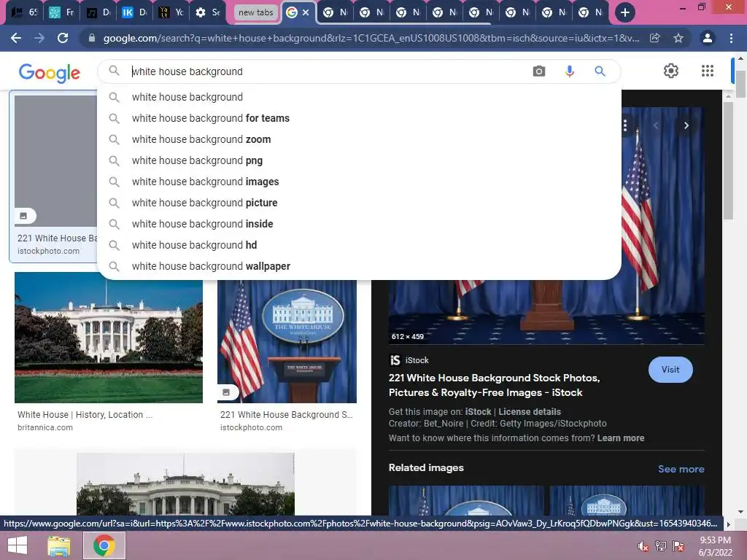Go forward in browser history
747x560 pixels.
pyautogui.click(x=39, y=38)
